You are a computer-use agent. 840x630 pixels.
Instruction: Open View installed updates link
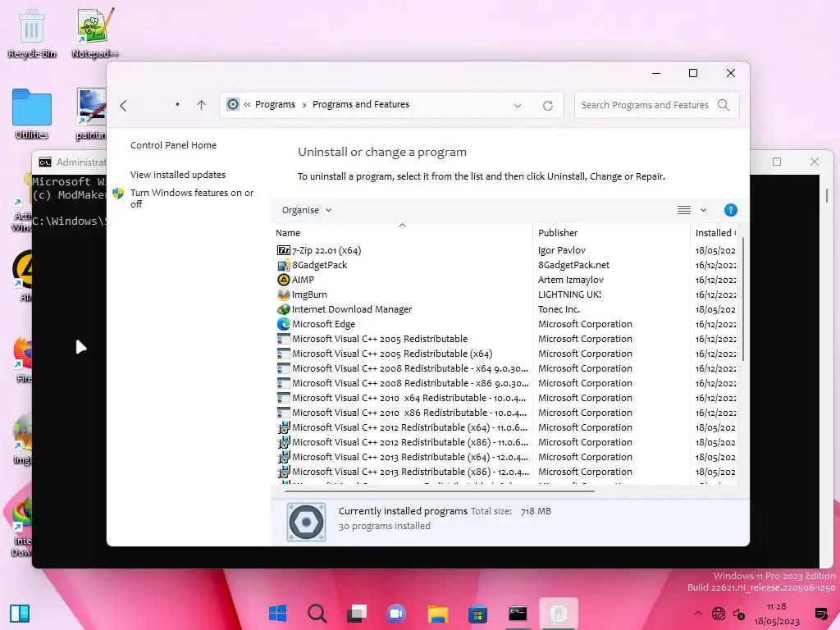[178, 175]
